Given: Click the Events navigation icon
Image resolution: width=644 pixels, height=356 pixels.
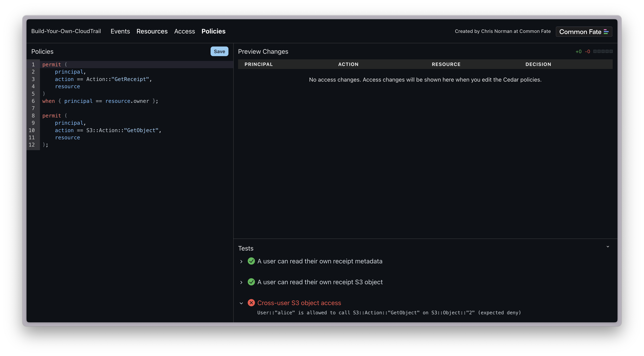Looking at the screenshot, I should click(120, 31).
